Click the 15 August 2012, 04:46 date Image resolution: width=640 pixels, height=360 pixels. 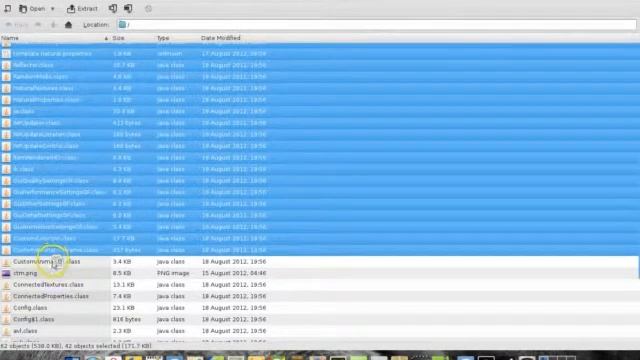pyautogui.click(x=234, y=273)
